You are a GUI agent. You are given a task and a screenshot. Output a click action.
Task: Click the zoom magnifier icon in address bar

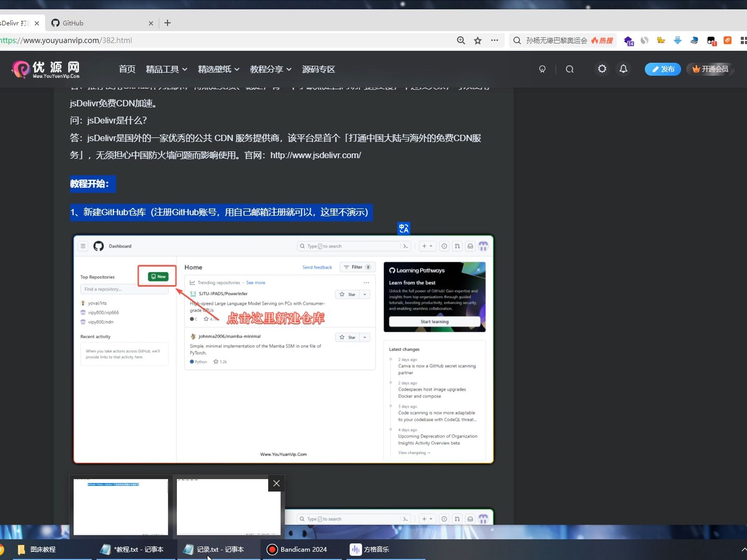click(461, 40)
